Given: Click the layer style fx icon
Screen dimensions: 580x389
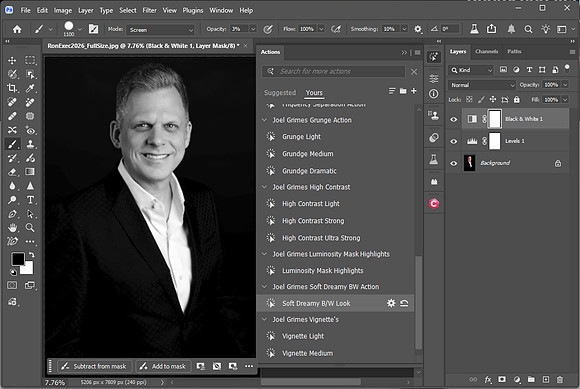Looking at the screenshot, I should [488, 379].
